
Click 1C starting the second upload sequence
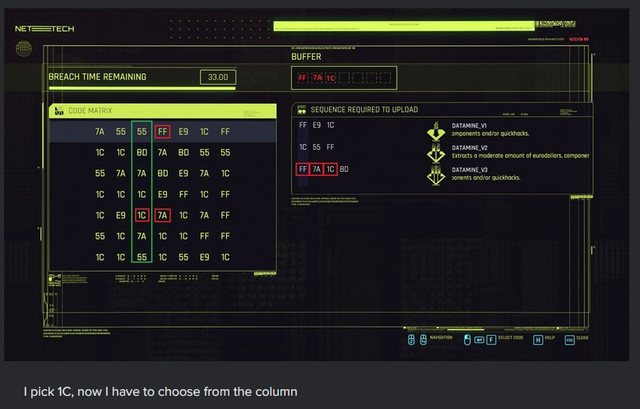[303, 147]
